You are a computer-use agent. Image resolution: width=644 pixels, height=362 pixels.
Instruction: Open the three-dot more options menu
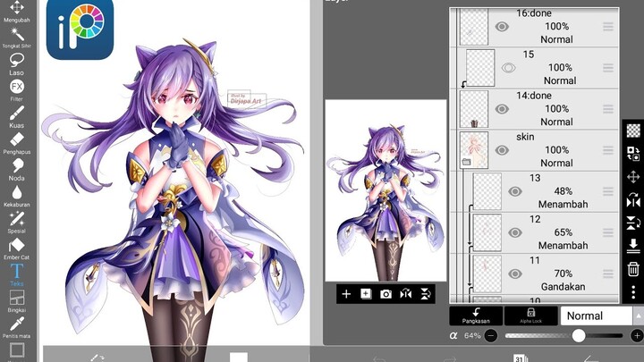click(633, 292)
